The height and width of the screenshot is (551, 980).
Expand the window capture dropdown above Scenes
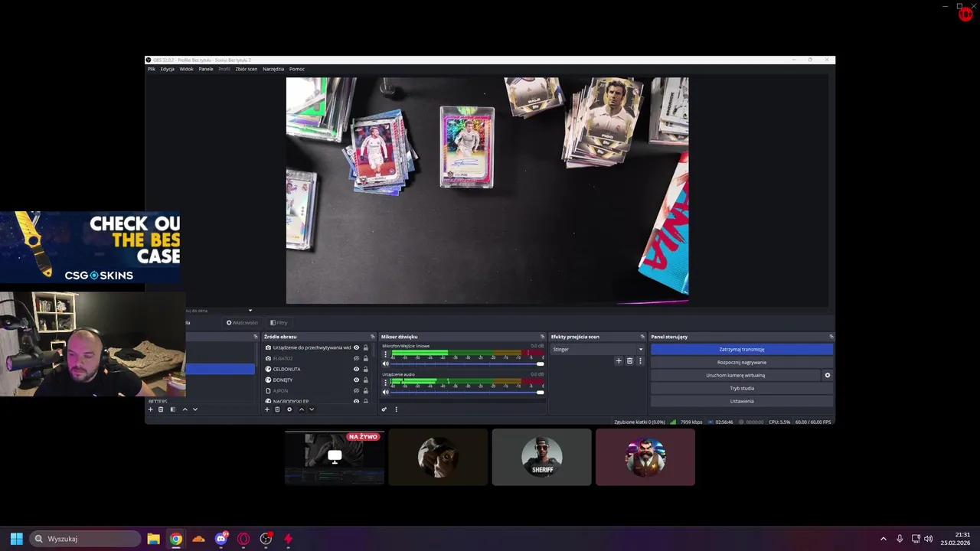(250, 311)
